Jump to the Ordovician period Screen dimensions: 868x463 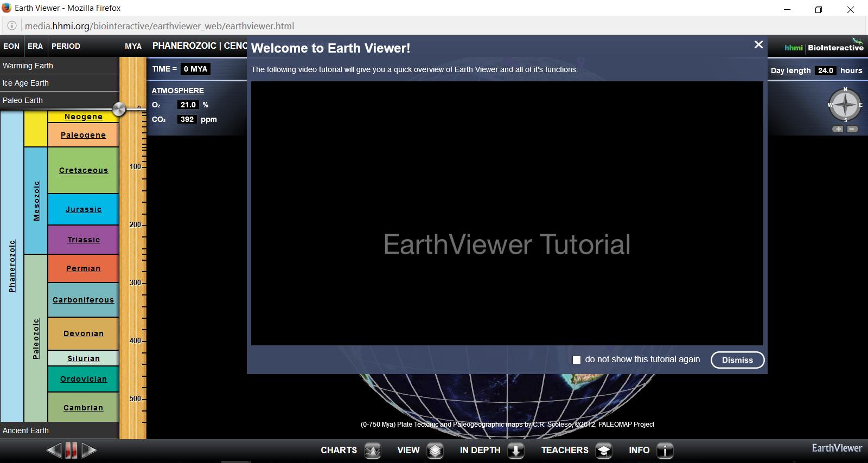[84, 379]
